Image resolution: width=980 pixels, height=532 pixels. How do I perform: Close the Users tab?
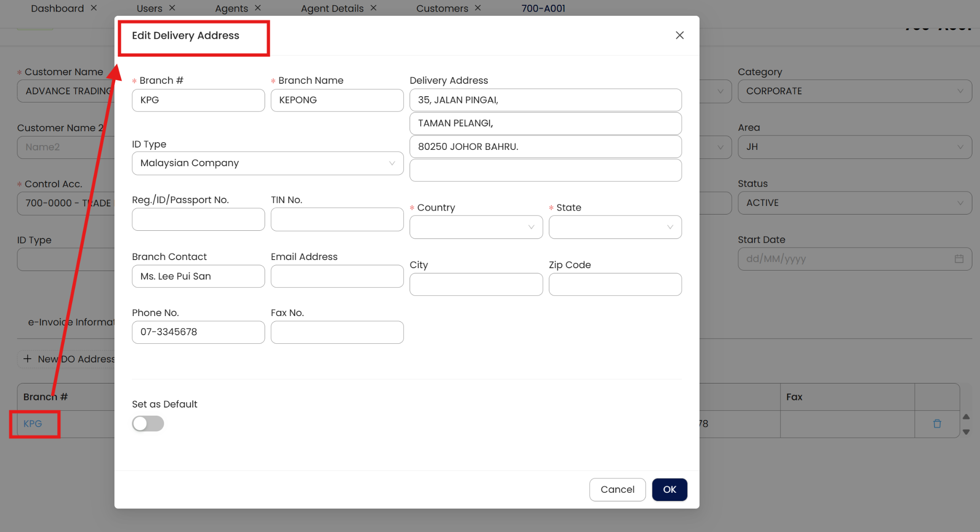172,8
